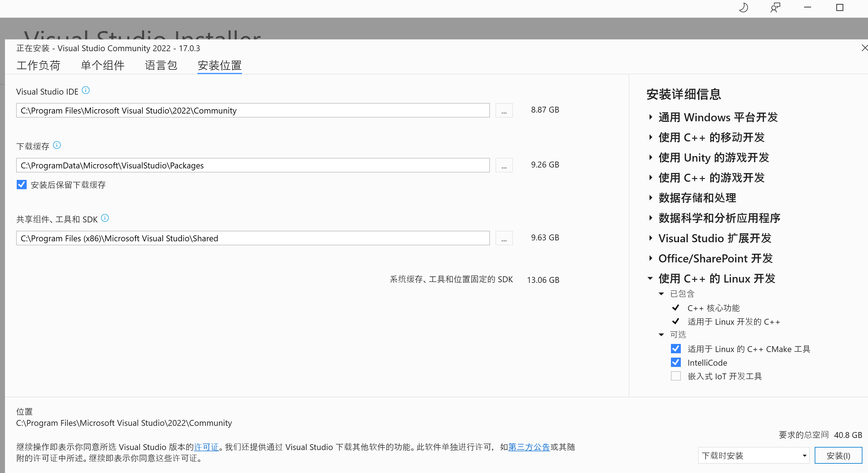Select the 安装位置 tab
Image resolution: width=868 pixels, height=473 pixels.
click(220, 65)
